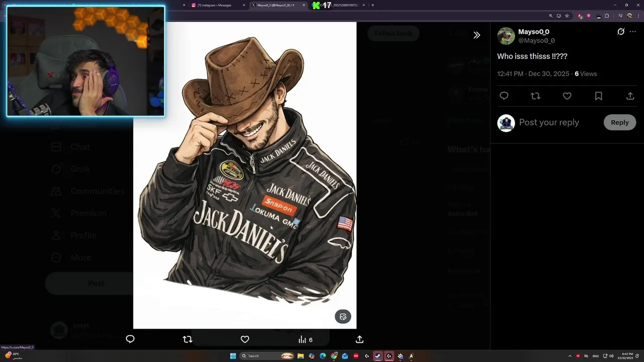Click the cowboy Jack Daniel's illustration
Screen dimensions: 644x362
[x=245, y=175]
